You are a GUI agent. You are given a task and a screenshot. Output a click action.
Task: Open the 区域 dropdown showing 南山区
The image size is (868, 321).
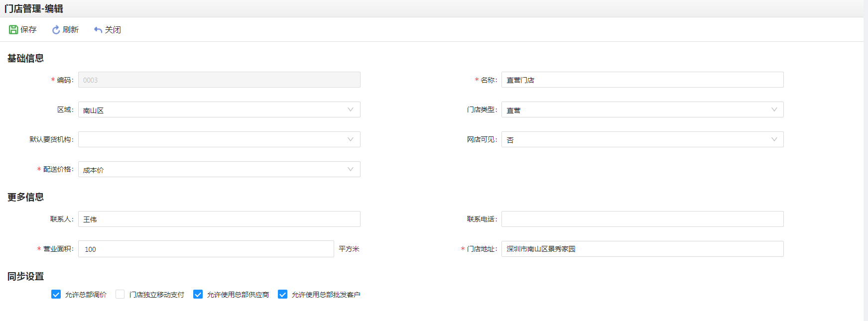(219, 109)
